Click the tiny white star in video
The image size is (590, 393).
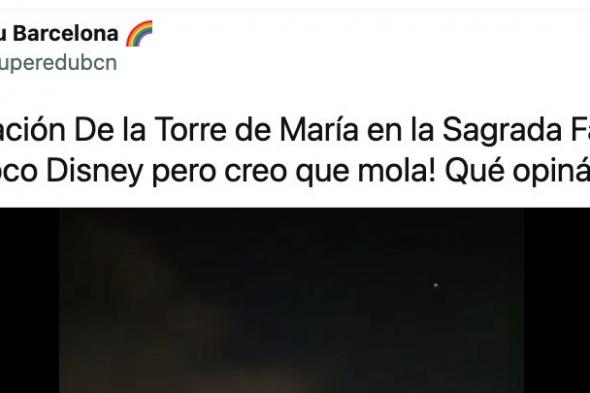[436, 285]
